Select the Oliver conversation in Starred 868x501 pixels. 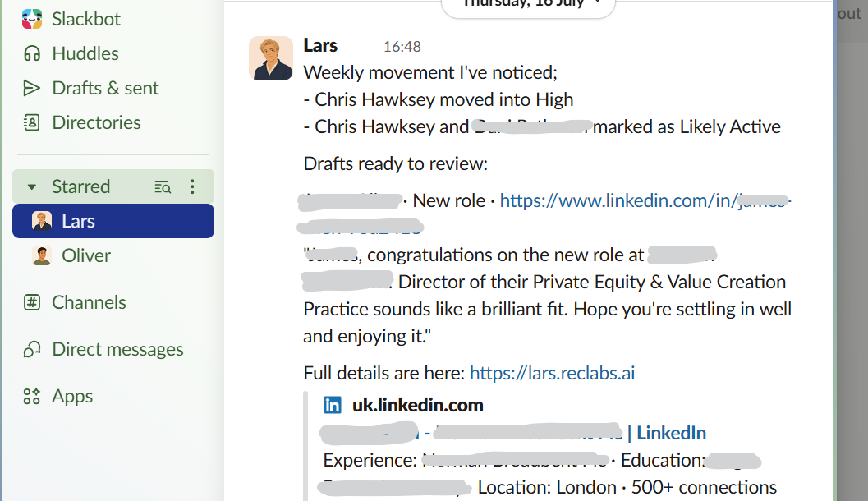(113, 255)
